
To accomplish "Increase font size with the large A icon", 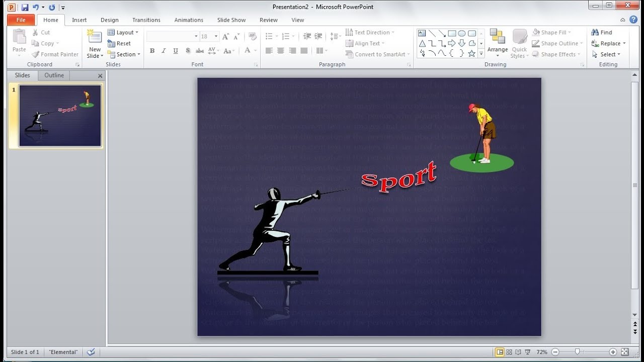I will 225,36.
